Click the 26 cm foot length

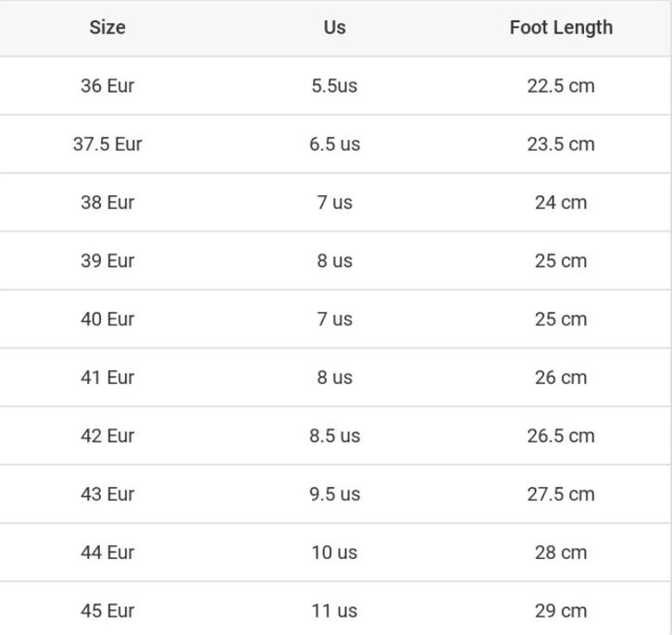coord(561,378)
